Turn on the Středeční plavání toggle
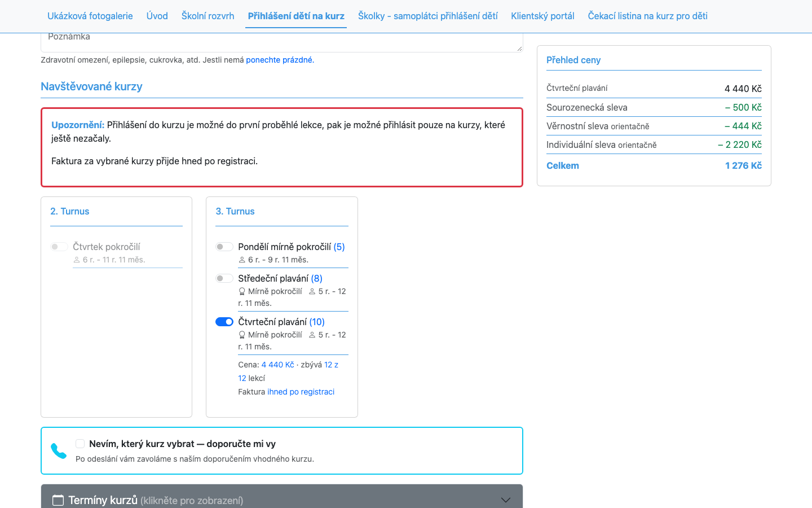Viewport: 812px width, 508px height. point(224,278)
